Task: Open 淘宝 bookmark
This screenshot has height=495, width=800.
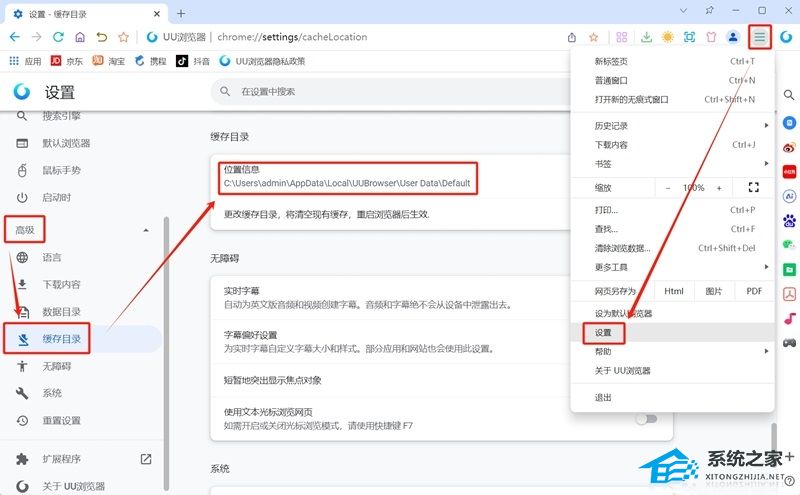Action: [x=108, y=61]
